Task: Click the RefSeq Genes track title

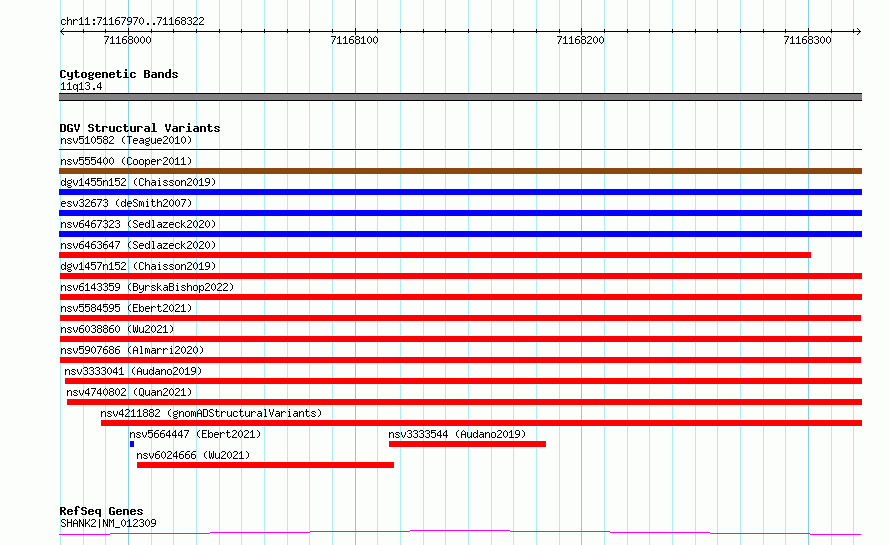Action: point(101,511)
